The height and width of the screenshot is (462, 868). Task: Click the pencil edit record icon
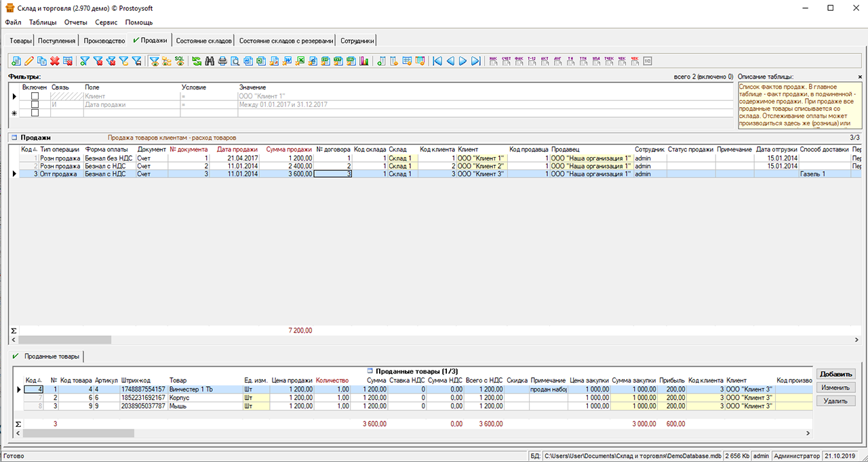point(29,62)
